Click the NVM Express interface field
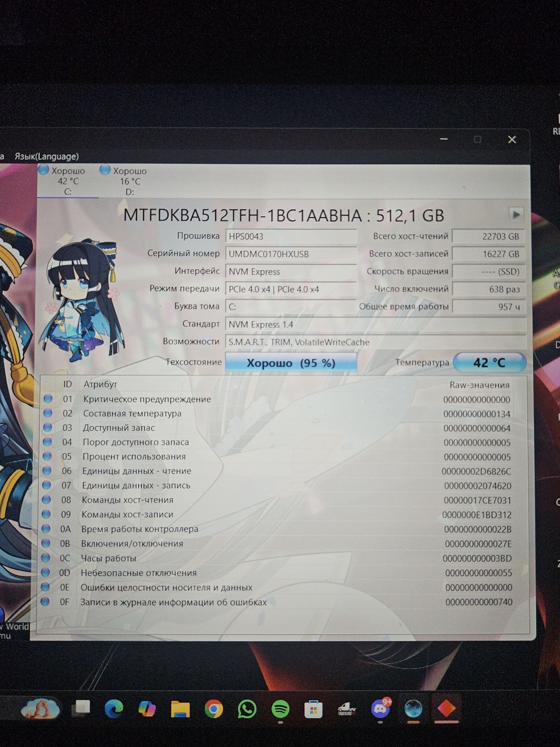The width and height of the screenshot is (560, 747). (291, 272)
